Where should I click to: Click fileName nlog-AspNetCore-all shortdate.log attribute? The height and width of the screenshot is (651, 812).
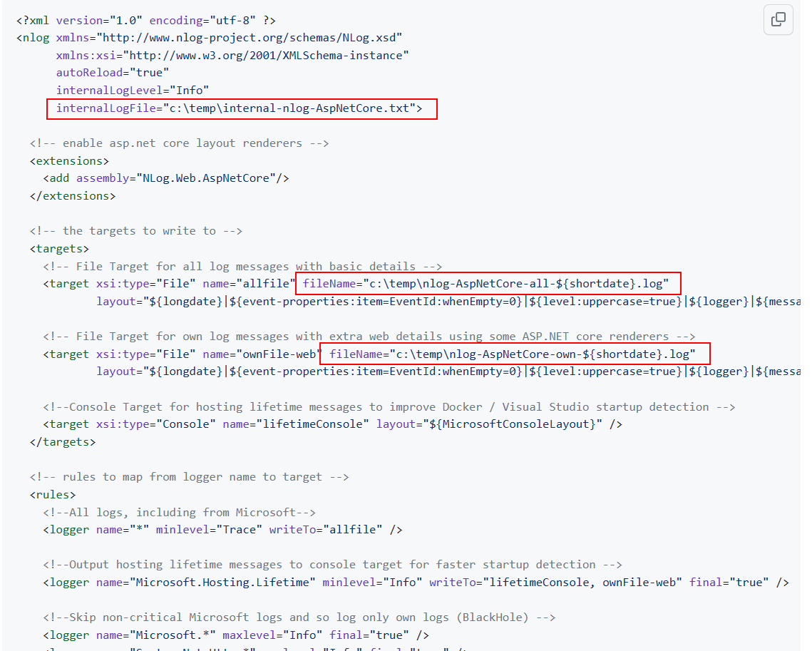(x=485, y=284)
